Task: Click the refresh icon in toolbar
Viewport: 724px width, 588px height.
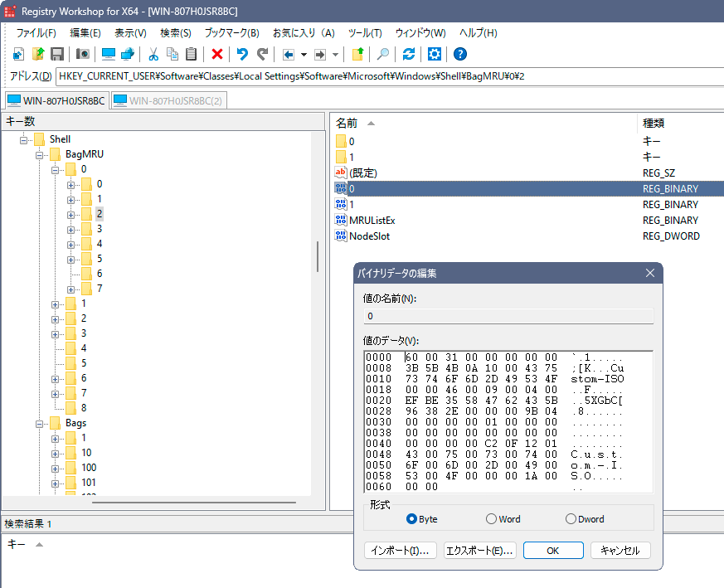Action: click(x=409, y=55)
